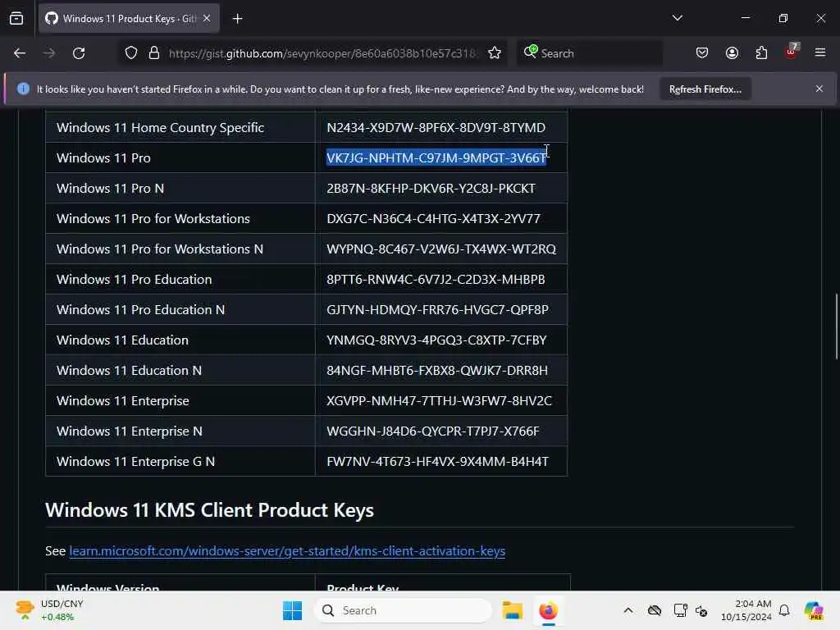Image resolution: width=840 pixels, height=630 pixels.
Task: Click Windows 11 Pro for Workstations N
Action: point(160,249)
